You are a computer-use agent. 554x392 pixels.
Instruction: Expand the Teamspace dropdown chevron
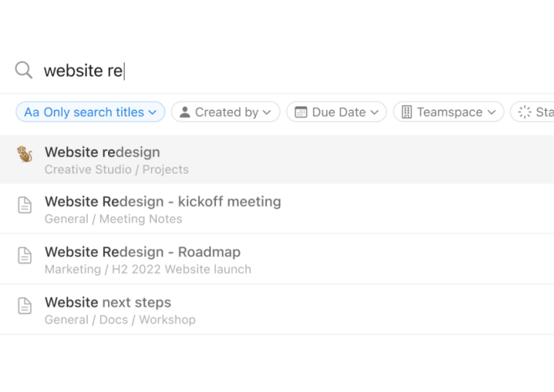point(492,112)
